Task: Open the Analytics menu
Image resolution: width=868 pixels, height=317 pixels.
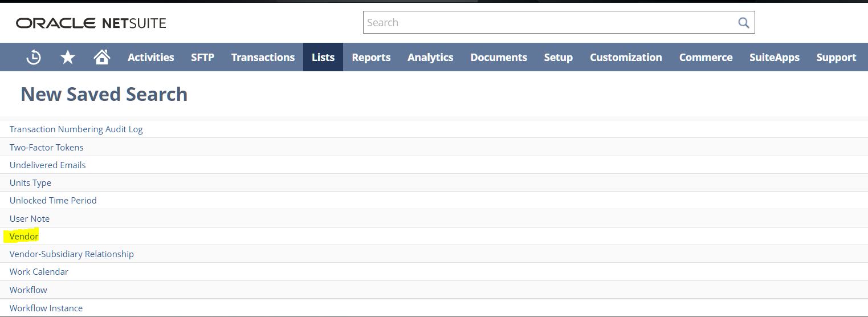Action: (x=430, y=58)
